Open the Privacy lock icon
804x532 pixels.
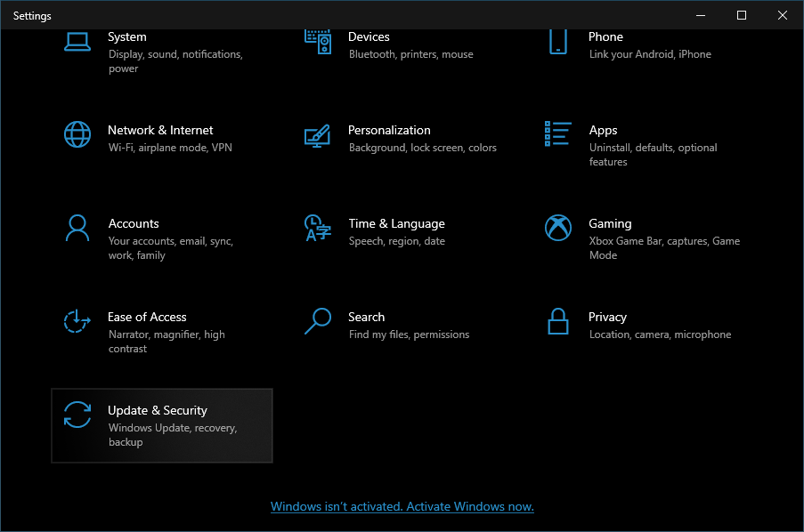pos(558,321)
